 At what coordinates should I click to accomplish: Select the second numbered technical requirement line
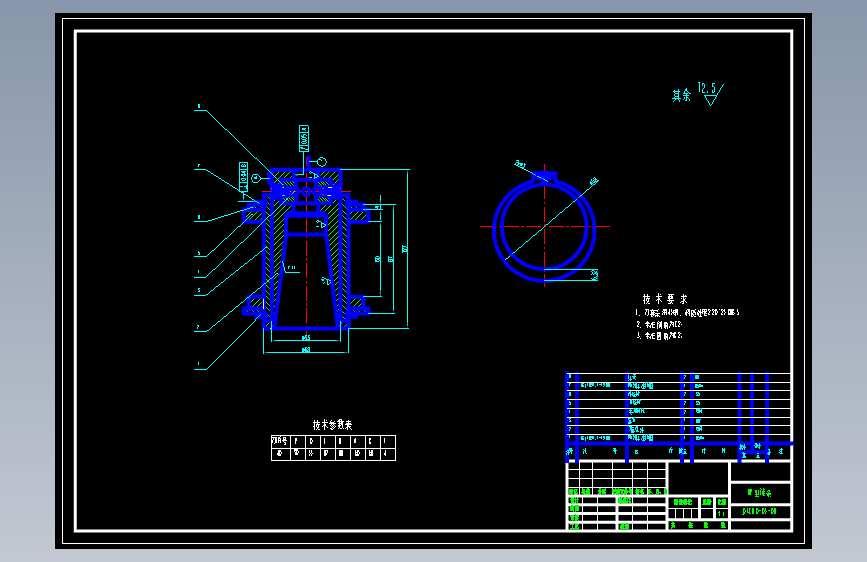(x=659, y=325)
